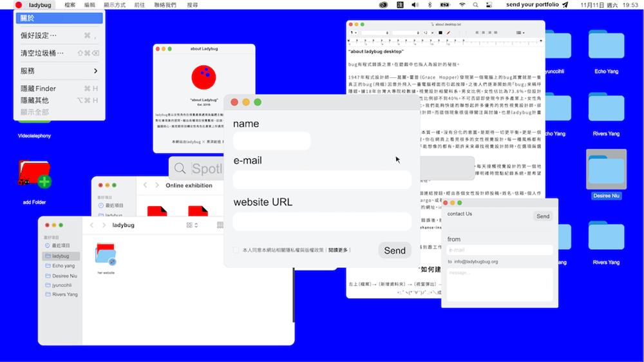The width and height of the screenshot is (644, 362).
Task: Click the name input field
Action: [272, 140]
